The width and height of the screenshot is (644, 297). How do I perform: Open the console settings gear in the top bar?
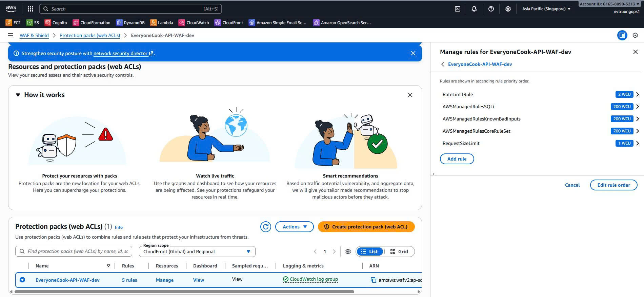pos(508,9)
